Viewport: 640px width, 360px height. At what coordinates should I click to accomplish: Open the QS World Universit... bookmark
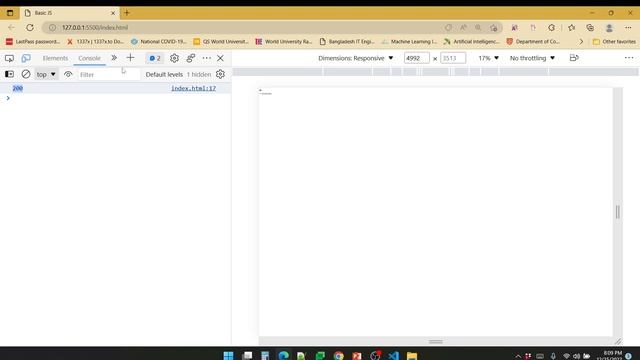(x=221, y=42)
